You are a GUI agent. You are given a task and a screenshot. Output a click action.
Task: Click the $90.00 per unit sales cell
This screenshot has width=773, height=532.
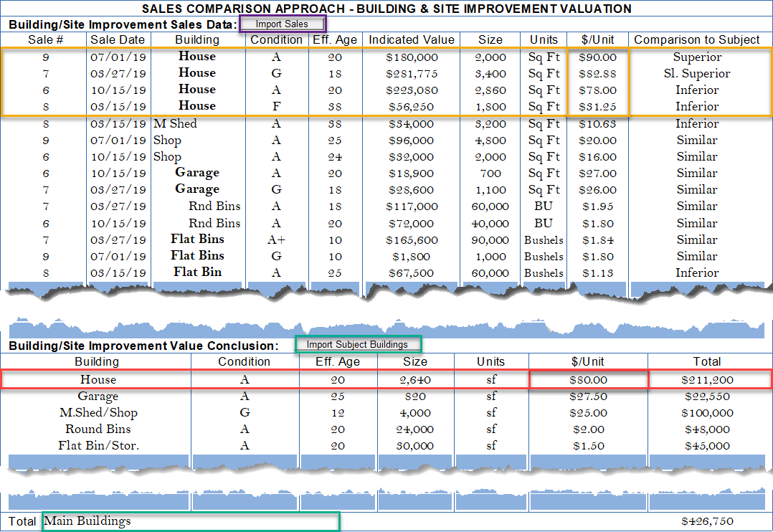click(597, 57)
